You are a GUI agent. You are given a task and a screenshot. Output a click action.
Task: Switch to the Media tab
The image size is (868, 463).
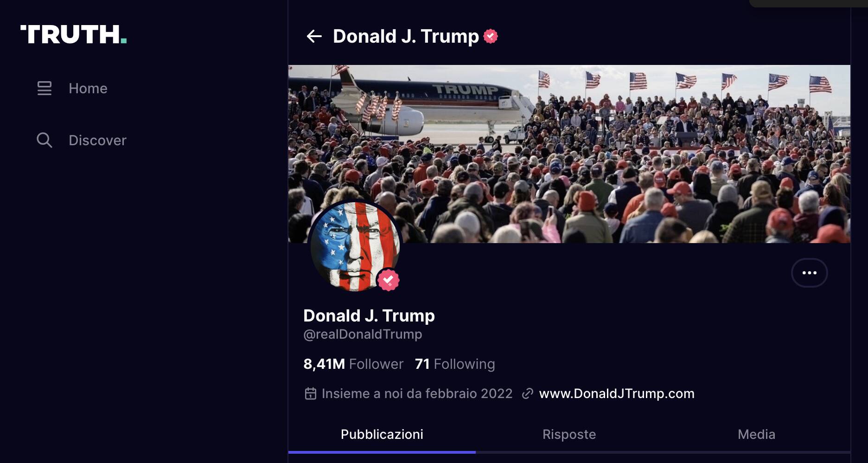[x=756, y=434]
